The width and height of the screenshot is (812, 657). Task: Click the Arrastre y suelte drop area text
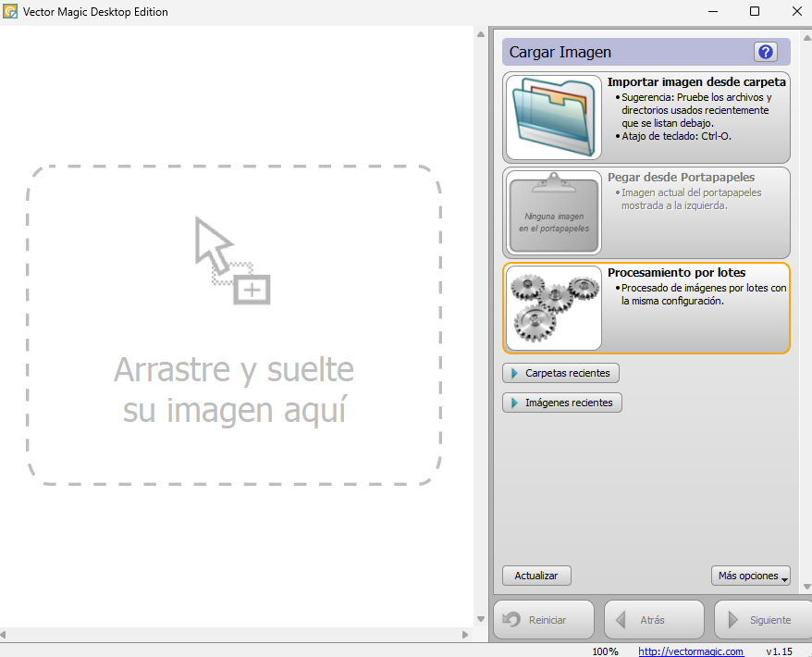234,390
